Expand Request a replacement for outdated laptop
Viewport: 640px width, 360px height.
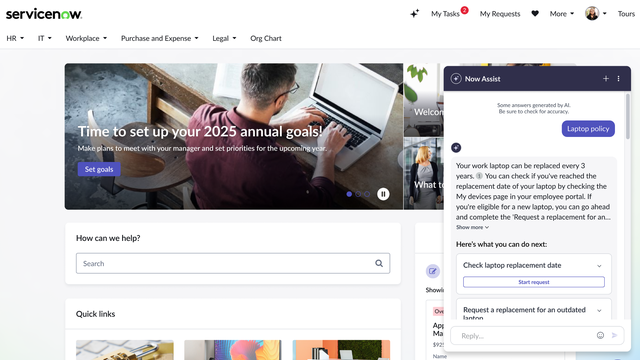point(599,311)
